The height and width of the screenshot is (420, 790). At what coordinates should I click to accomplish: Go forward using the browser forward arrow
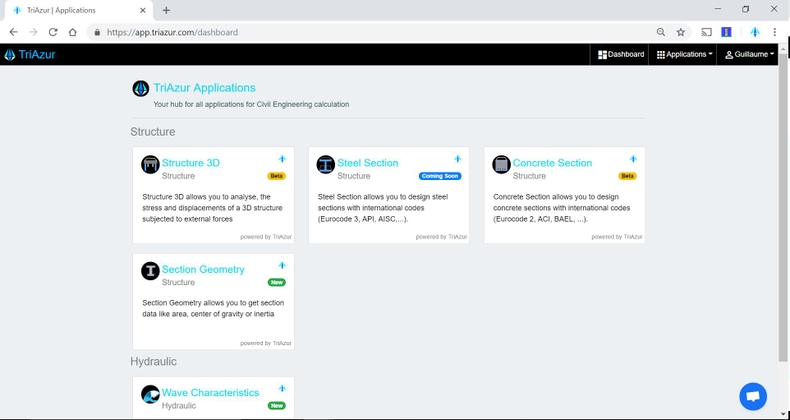click(33, 32)
